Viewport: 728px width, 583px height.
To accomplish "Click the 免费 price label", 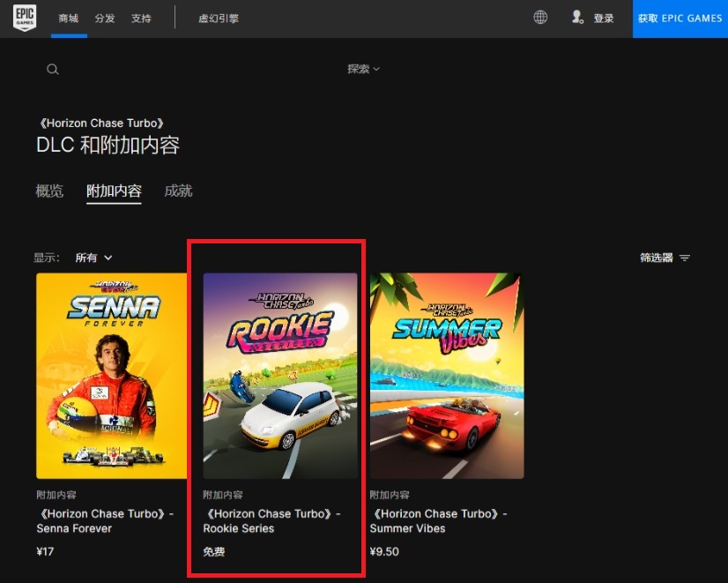I will (x=213, y=551).
